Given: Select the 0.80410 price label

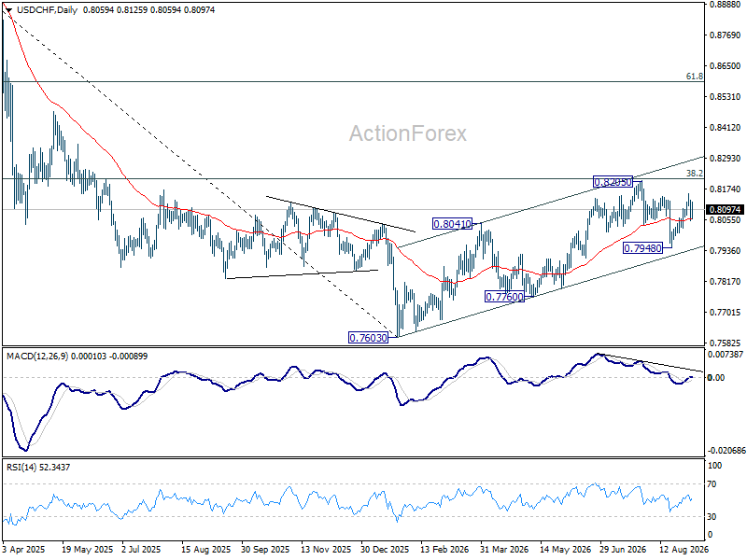Looking at the screenshot, I should click(x=452, y=223).
